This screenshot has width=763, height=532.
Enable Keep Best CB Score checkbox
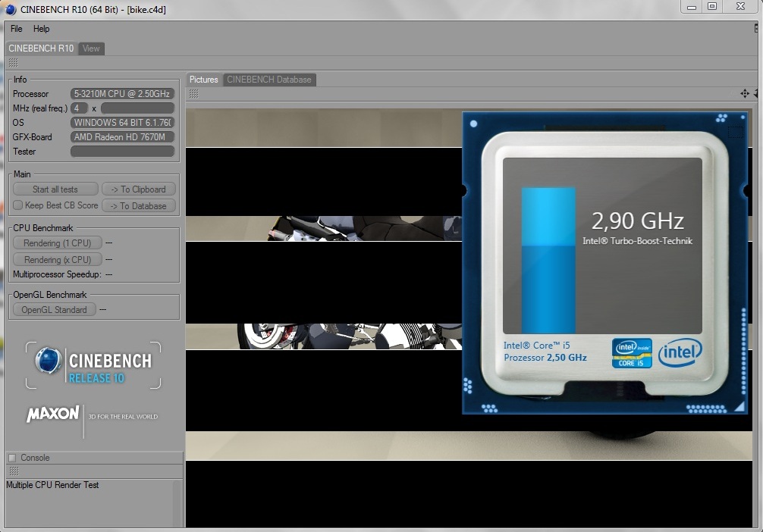[18, 205]
